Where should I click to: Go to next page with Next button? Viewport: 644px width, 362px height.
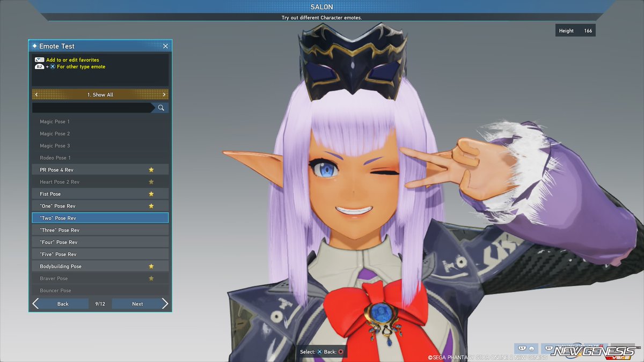tap(137, 304)
